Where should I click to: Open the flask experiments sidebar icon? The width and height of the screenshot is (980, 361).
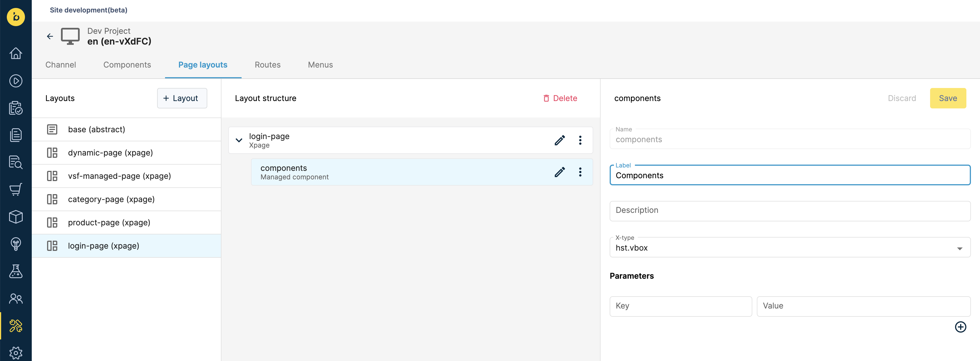coord(16,271)
